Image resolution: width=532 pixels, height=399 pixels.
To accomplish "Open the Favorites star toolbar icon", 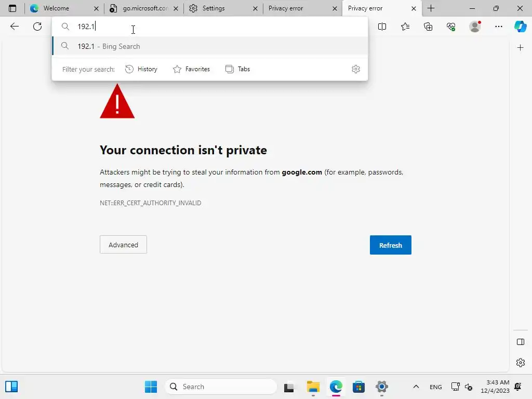I will 405,26.
